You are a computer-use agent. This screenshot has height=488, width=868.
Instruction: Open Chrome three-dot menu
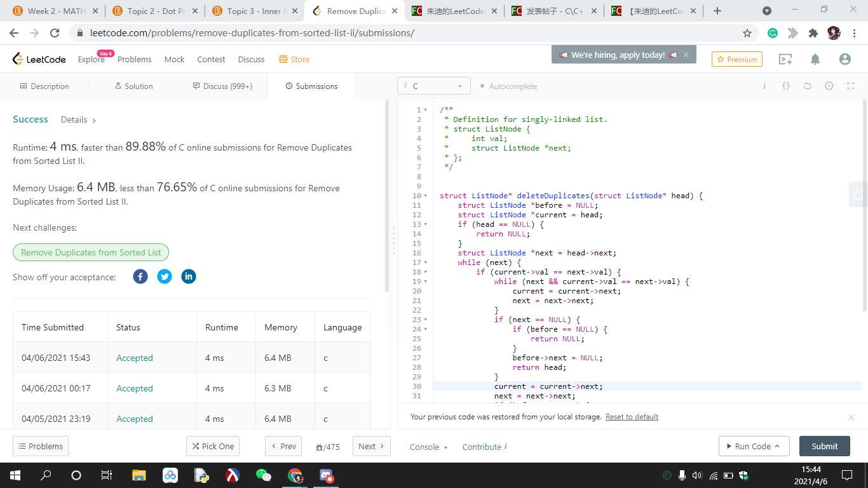click(x=854, y=33)
